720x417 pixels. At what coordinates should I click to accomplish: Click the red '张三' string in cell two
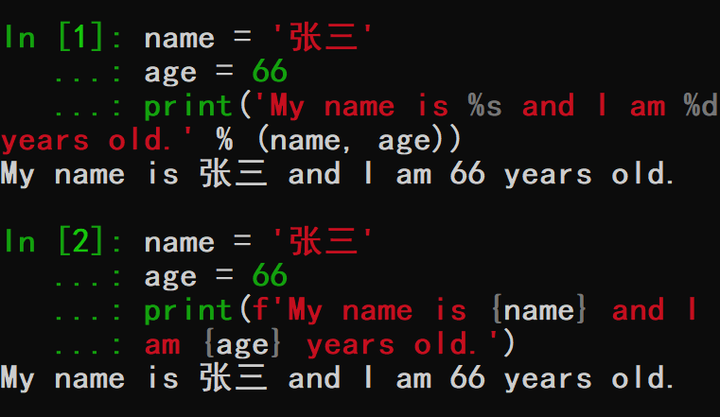323,242
